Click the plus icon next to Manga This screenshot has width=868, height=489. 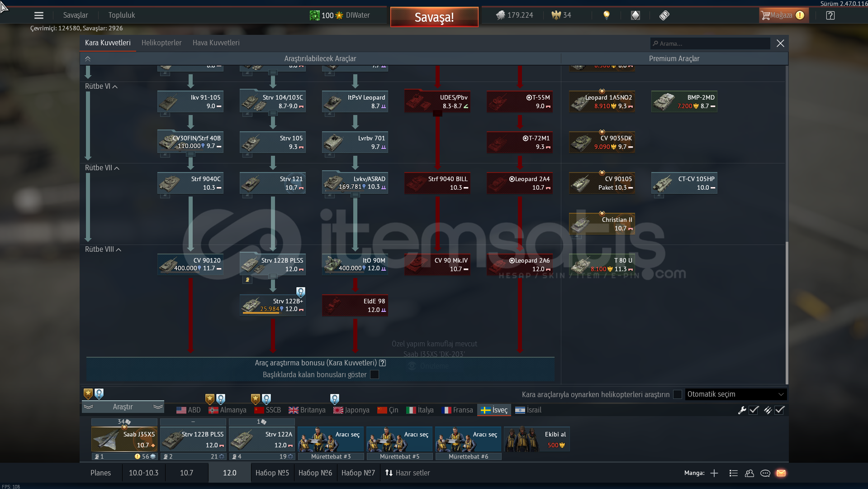[714, 473]
